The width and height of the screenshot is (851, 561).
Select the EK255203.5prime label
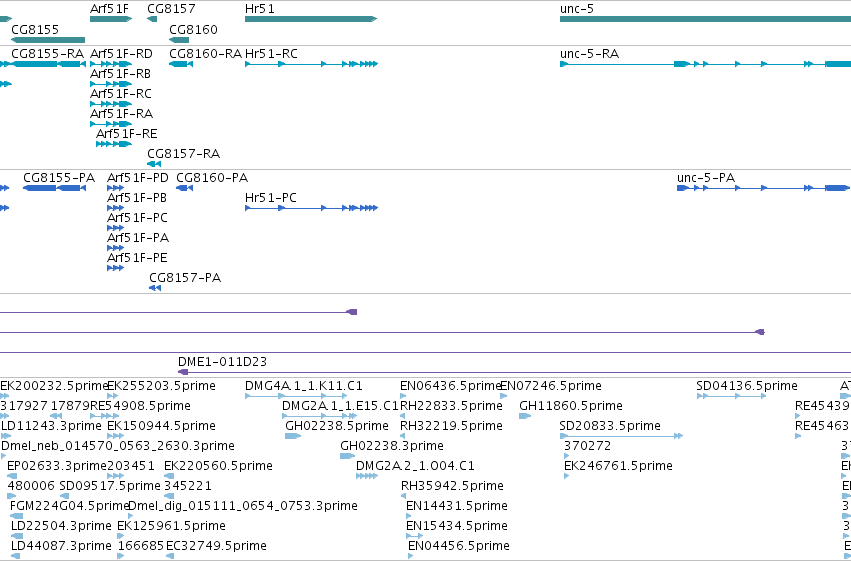(x=162, y=386)
